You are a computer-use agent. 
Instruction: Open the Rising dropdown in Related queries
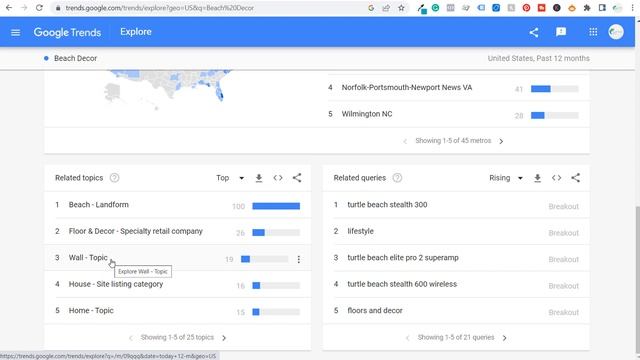coord(506,178)
